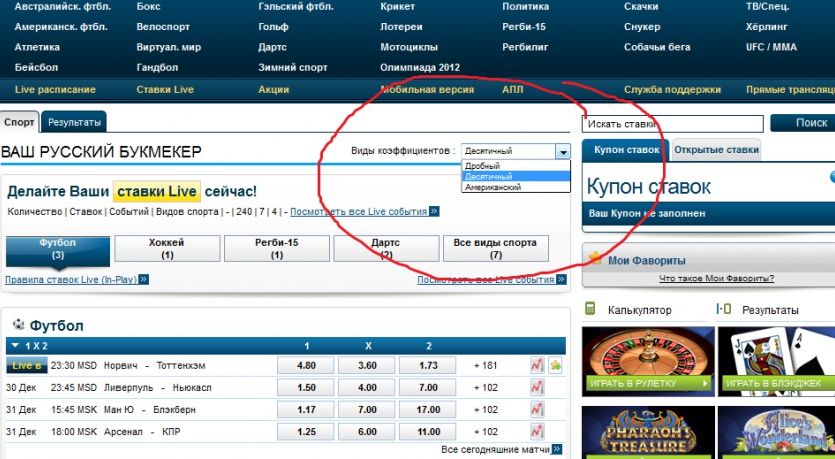Open statistics icon for Арсенал - КПР match
Image resolution: width=835 pixels, height=459 pixels.
537,431
